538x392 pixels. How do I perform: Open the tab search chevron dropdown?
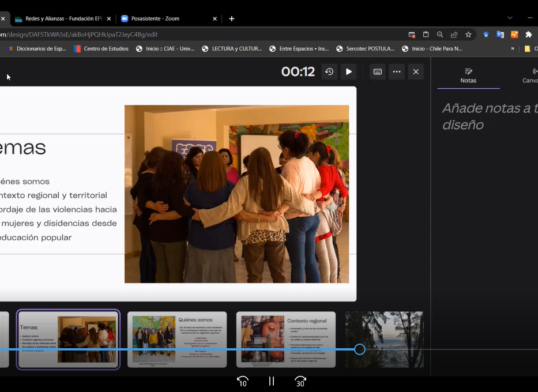[x=510, y=18]
